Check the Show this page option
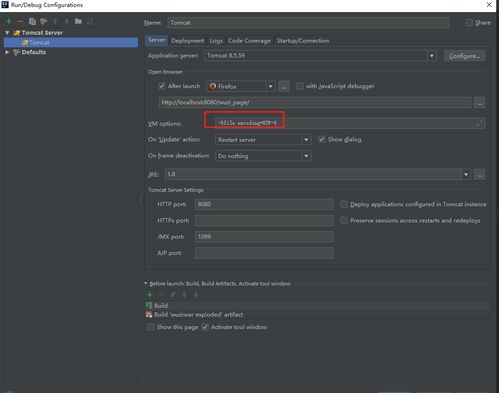Screen dimensions: 499x393 pos(151,327)
